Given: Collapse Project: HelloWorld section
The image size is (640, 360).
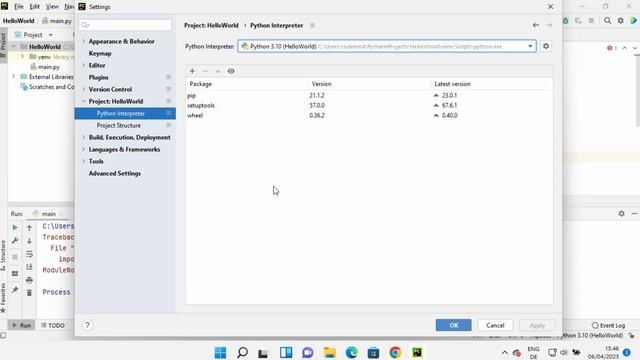Looking at the screenshot, I should [83, 101].
